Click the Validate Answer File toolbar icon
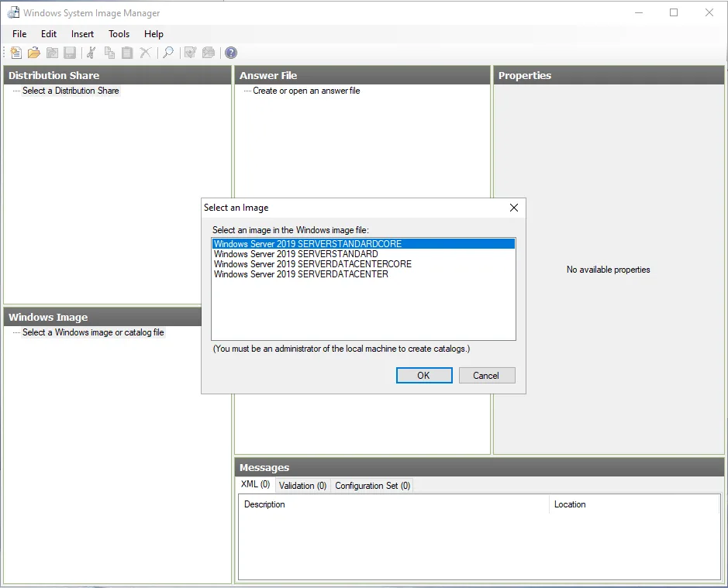Viewport: 728px width, 588px height. pyautogui.click(x=191, y=53)
